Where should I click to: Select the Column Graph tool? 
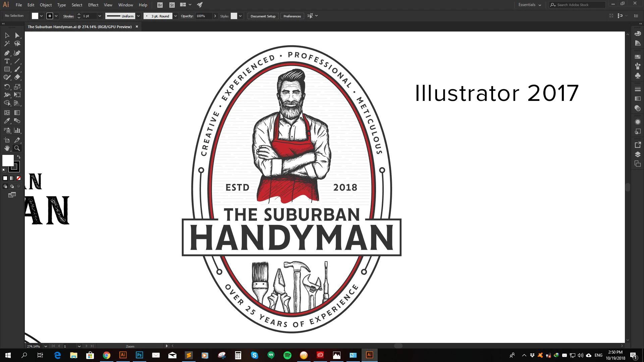pos(17,130)
